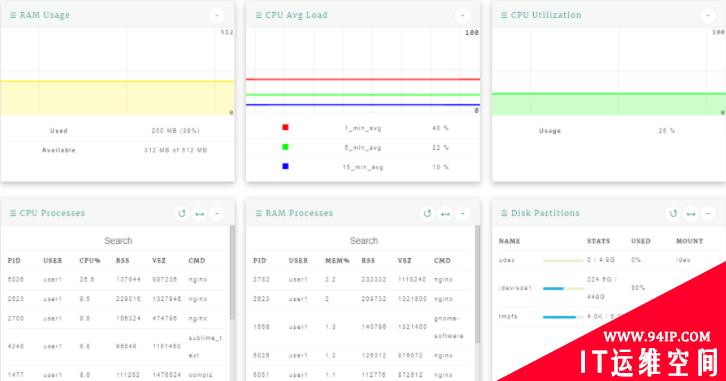This screenshot has width=726, height=381.
Task: Toggle width of the Disk Partitions panel
Action: click(x=691, y=213)
